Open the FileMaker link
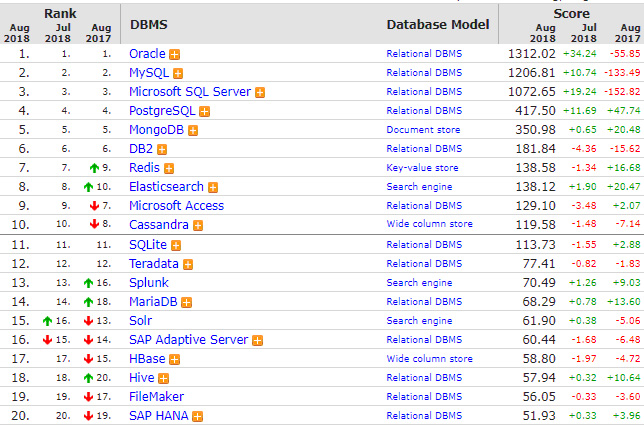The image size is (644, 425). coord(156,397)
